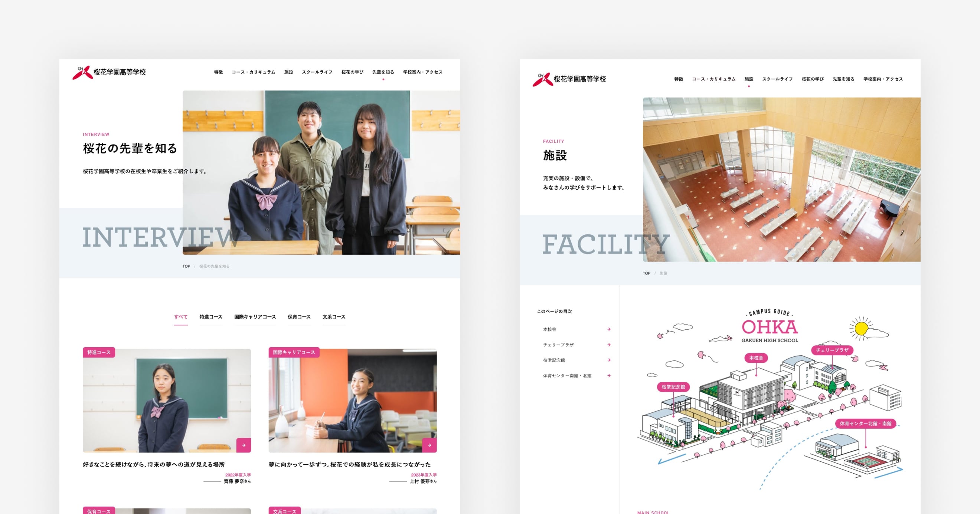Screen dimensions: 980x514
Task: Click the school logo in the left page header
Action: click(x=109, y=72)
